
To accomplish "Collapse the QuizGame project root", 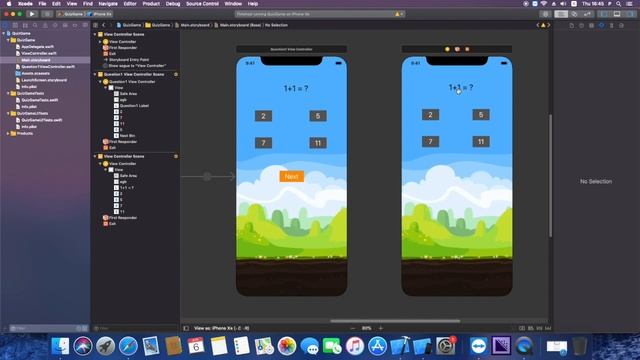I will 4,33.
